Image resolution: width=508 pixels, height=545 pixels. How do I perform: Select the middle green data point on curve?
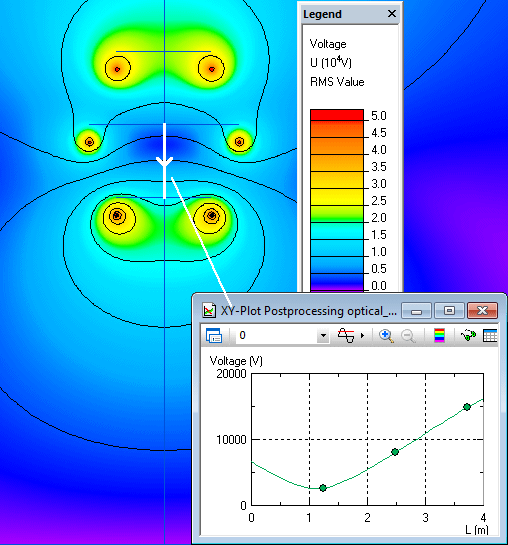tap(395, 452)
